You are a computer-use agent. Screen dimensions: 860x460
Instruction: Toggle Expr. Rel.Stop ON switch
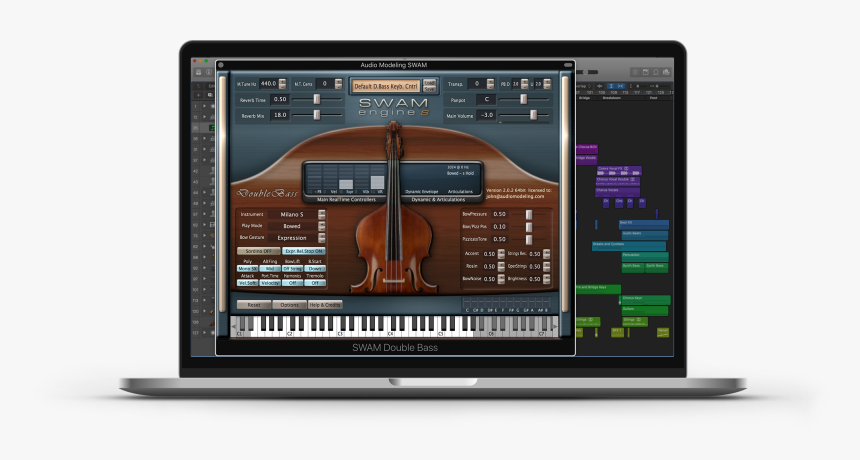click(x=304, y=251)
